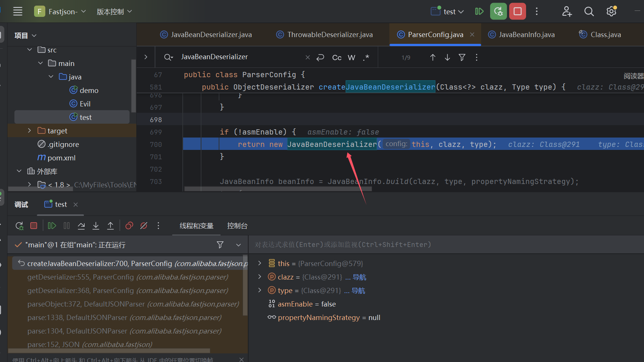Open the Fastjson- project dropdown
This screenshot has height=362, width=644.
point(60,12)
